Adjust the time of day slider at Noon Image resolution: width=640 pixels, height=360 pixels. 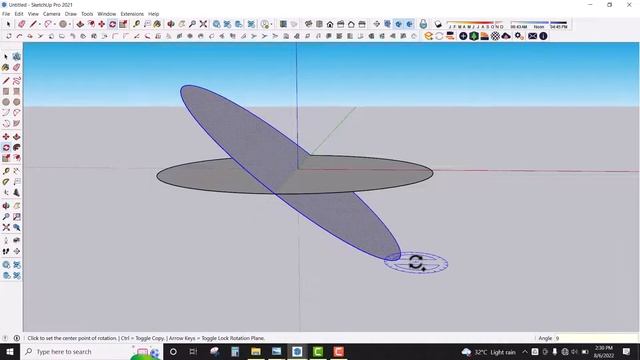tap(539, 24)
